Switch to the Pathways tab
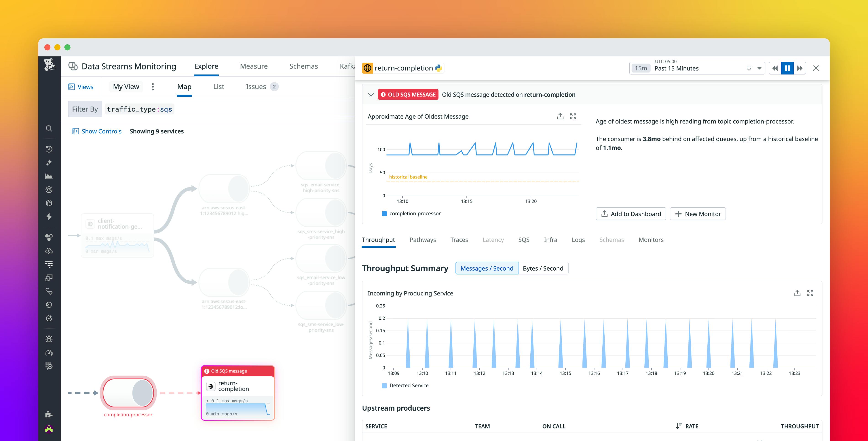Viewport: 868px width, 441px height. [x=423, y=240]
